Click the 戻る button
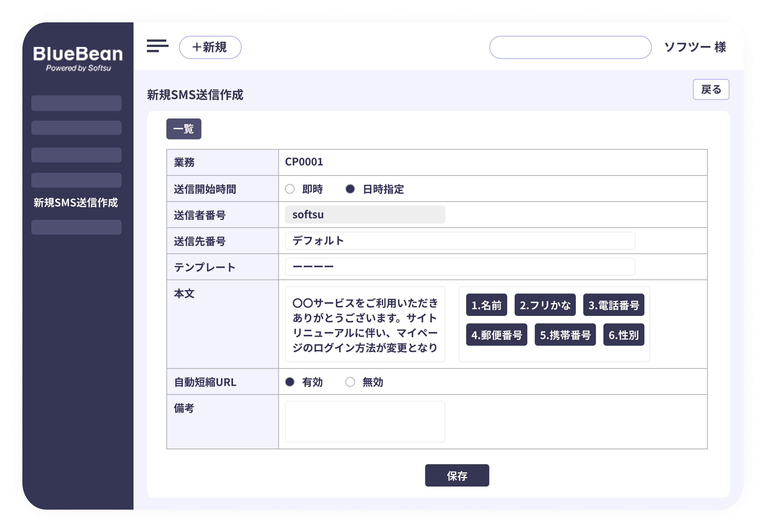Image resolution: width=766 pixels, height=532 pixels. point(711,89)
